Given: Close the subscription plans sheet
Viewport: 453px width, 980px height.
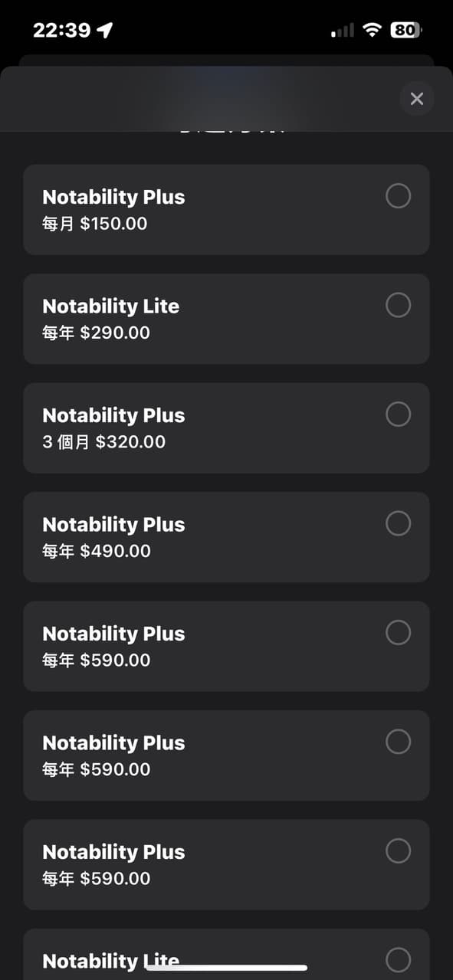Looking at the screenshot, I should [416, 98].
